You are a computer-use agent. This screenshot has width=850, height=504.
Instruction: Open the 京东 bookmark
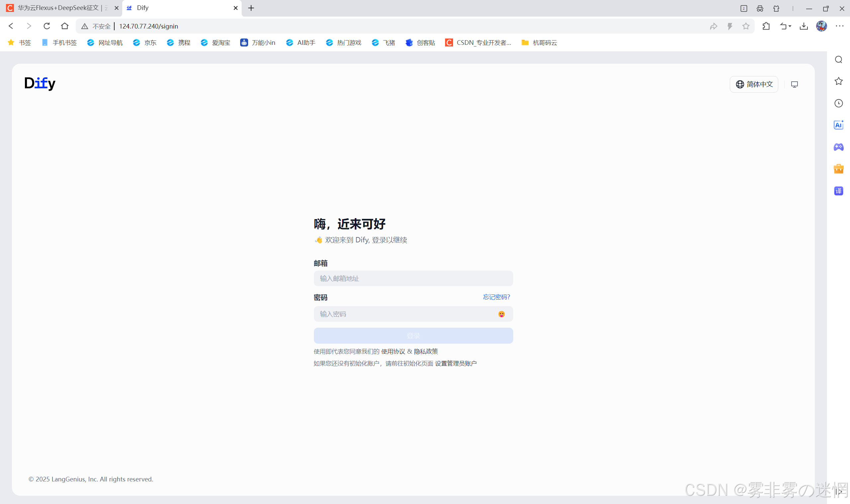pos(145,42)
